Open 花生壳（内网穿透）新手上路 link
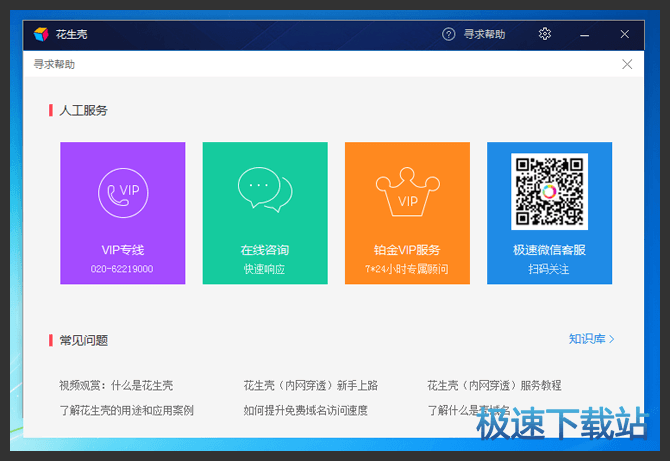670x461 pixels. (x=311, y=385)
